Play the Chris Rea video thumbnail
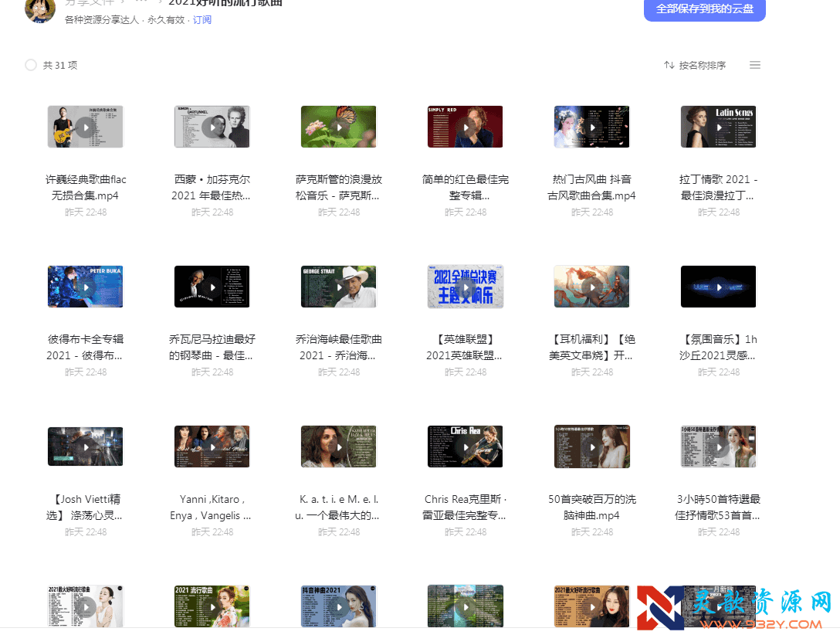The image size is (840, 635). click(465, 447)
